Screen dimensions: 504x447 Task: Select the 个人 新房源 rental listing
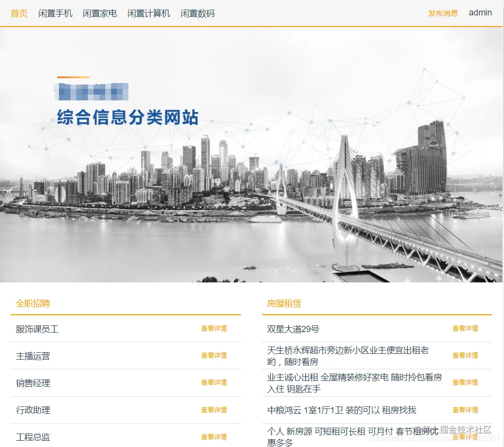[352, 437]
